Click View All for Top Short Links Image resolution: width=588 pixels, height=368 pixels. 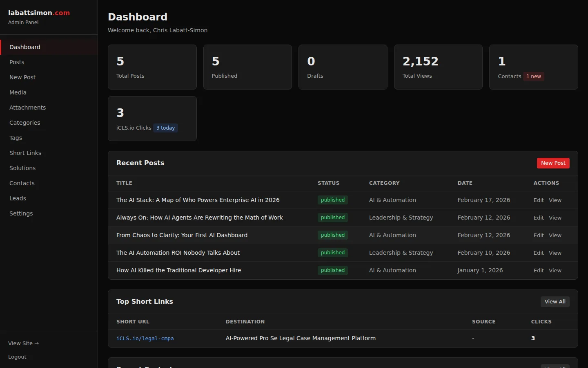click(x=555, y=301)
